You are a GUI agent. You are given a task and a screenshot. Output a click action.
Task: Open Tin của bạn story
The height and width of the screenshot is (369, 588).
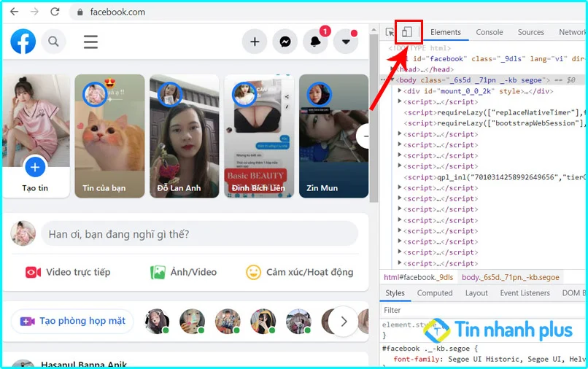(109, 136)
